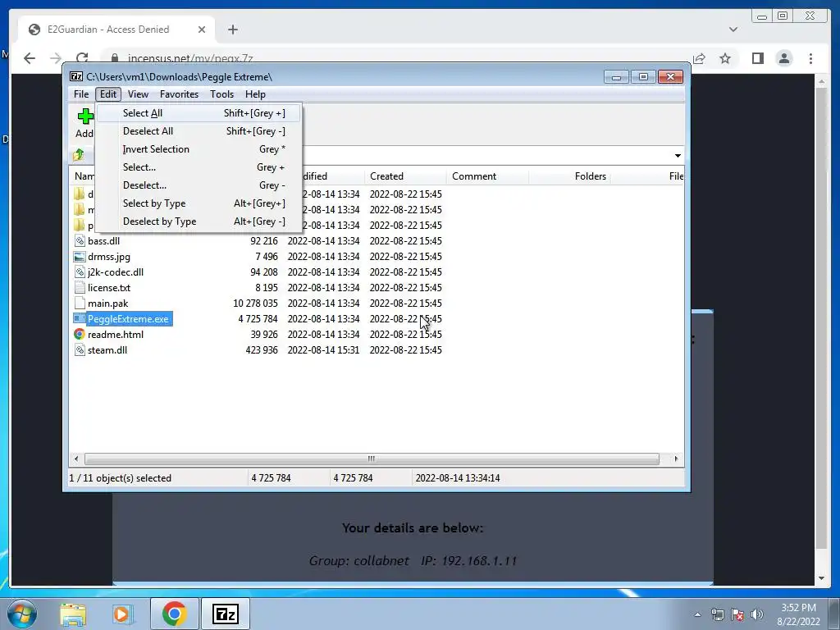This screenshot has height=630, width=840.
Task: Choose Deselect... from the Edit menu
Action: pos(199,185)
